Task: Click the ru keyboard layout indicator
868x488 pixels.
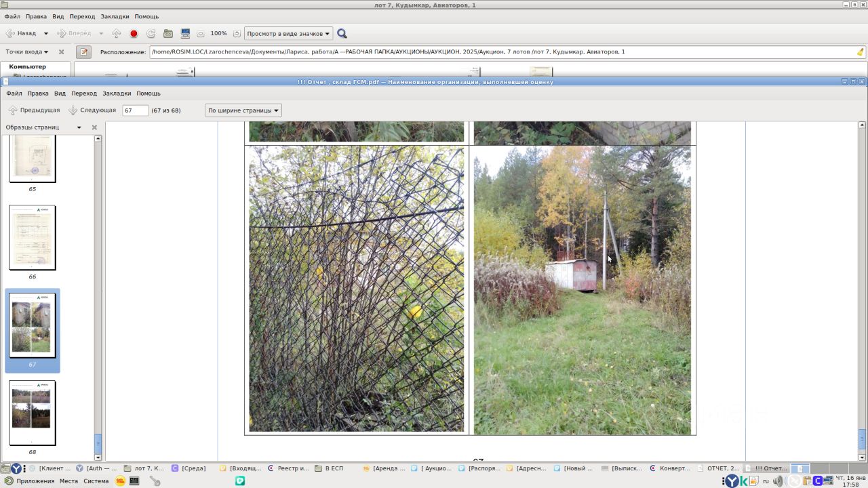Action: [766, 481]
